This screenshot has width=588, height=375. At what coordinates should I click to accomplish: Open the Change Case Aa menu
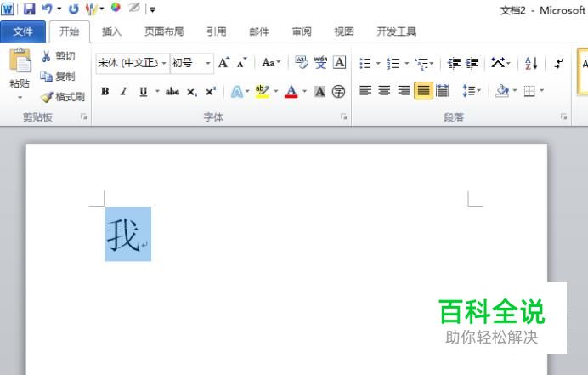click(x=271, y=63)
